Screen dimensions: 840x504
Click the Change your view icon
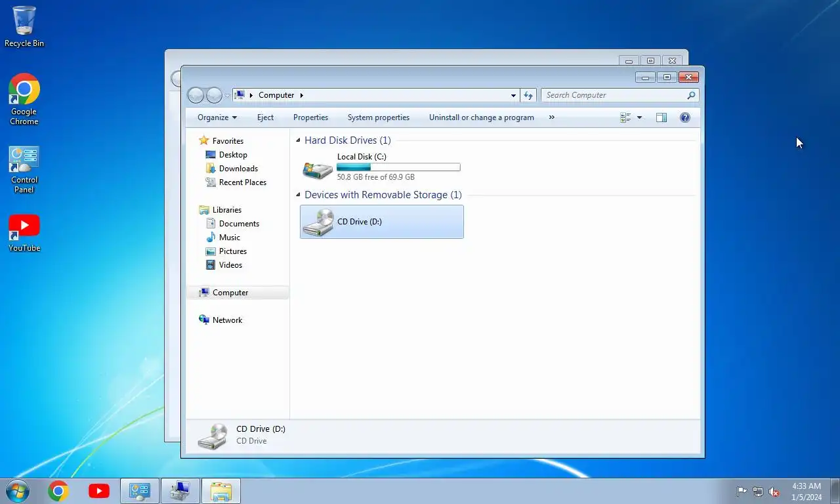[x=625, y=117]
